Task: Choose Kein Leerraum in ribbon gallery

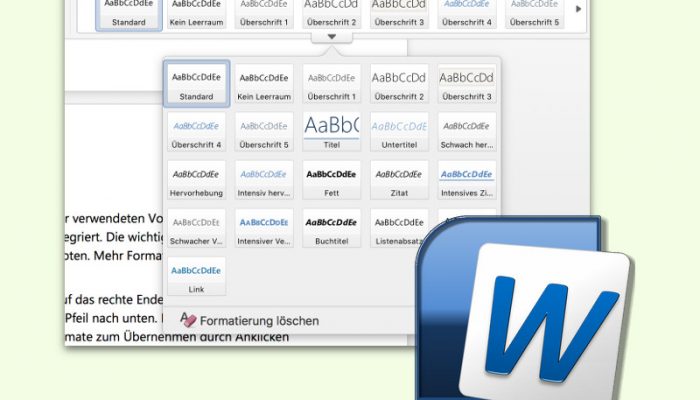Action: pyautogui.click(x=196, y=13)
